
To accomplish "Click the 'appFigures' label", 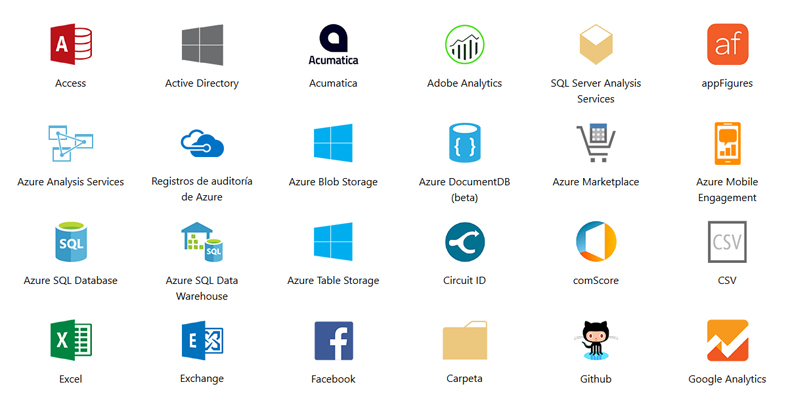I will coord(727,83).
